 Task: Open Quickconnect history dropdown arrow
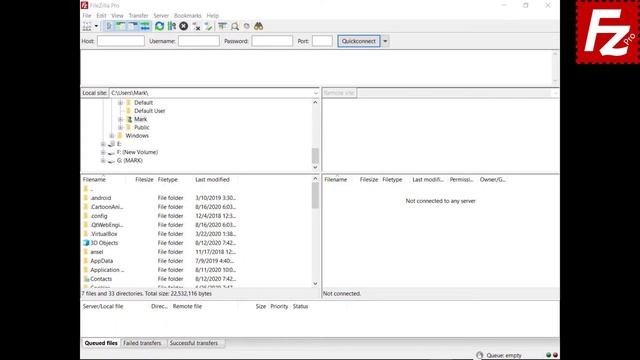point(385,41)
